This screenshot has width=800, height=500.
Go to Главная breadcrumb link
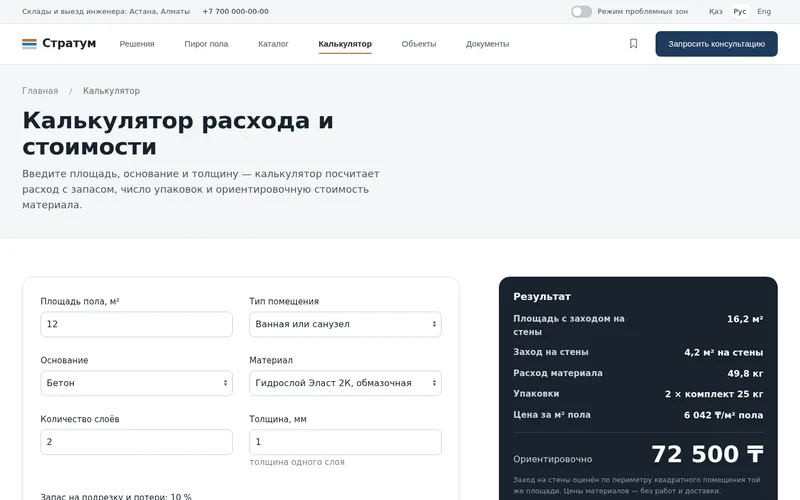tap(40, 91)
